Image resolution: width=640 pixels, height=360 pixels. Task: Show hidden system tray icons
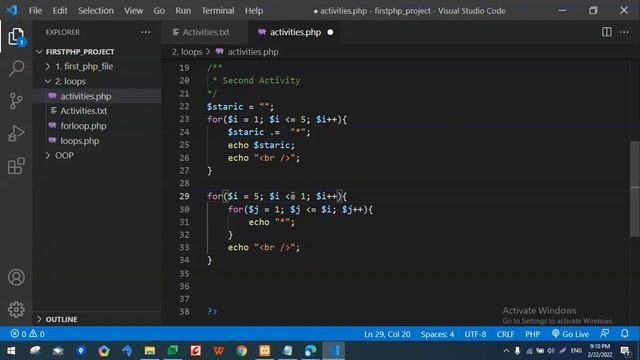(x=506, y=351)
